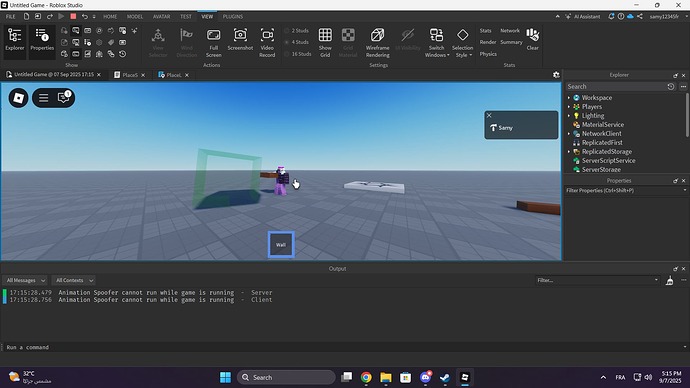The image size is (690, 388).
Task: Click the Full Screen icon
Action: tap(213, 43)
